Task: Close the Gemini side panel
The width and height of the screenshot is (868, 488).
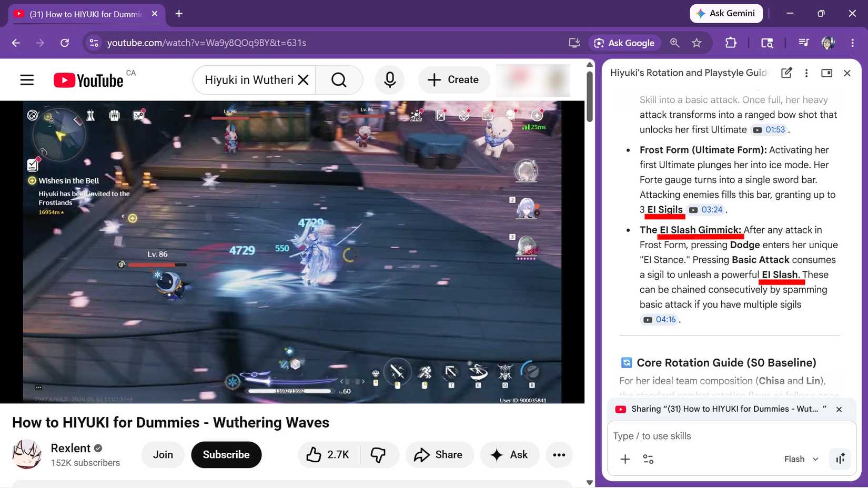Action: tap(847, 73)
